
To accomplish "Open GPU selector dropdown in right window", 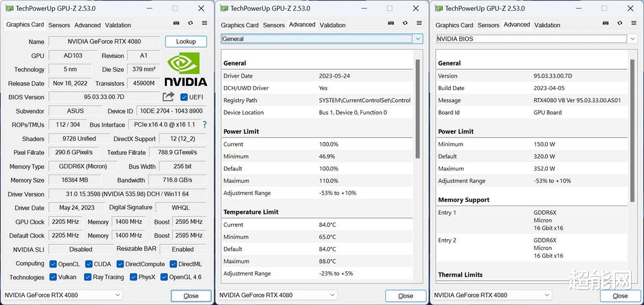I will pyautogui.click(x=492, y=295).
